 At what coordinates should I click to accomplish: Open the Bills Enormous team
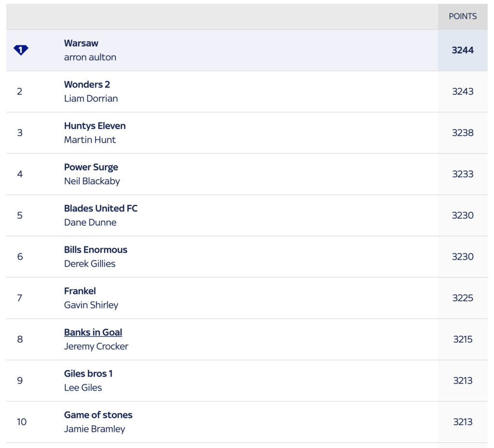coord(96,250)
